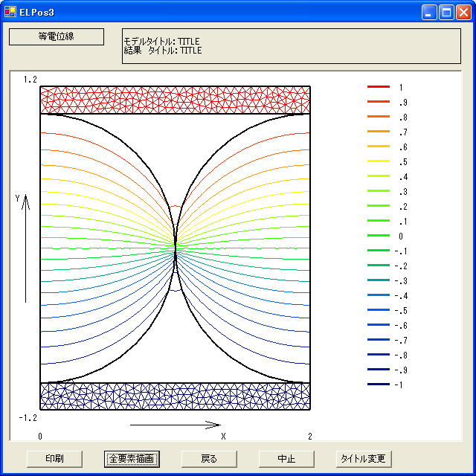Click the X-axis origin value 0
Viewport: 476px width, 476px height.
point(40,437)
